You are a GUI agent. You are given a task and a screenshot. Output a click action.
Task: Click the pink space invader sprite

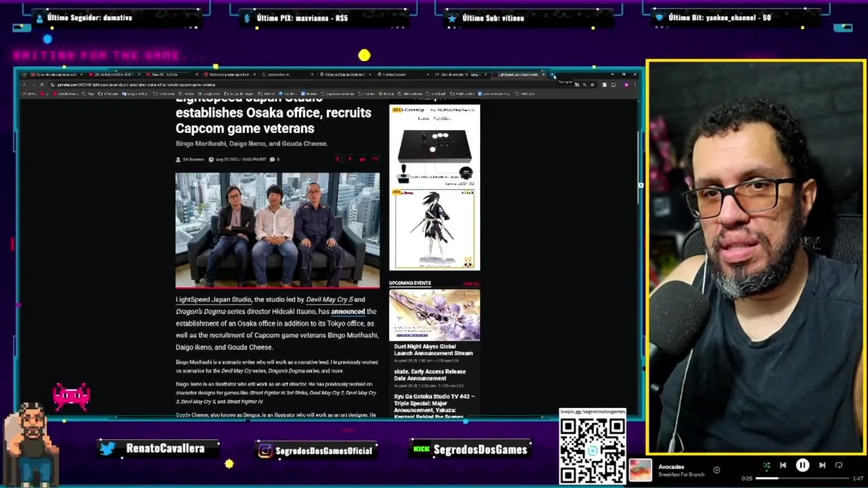(71, 396)
